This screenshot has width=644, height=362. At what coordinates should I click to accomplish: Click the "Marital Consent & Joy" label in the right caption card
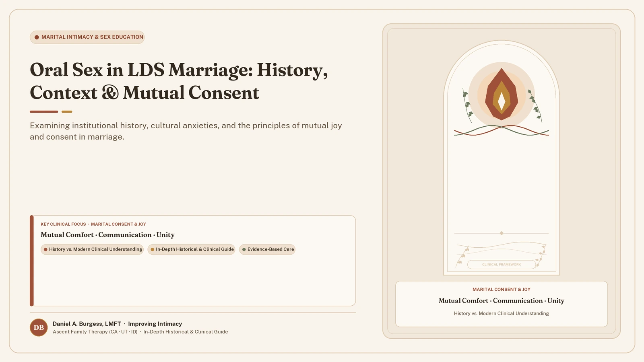coord(502,290)
